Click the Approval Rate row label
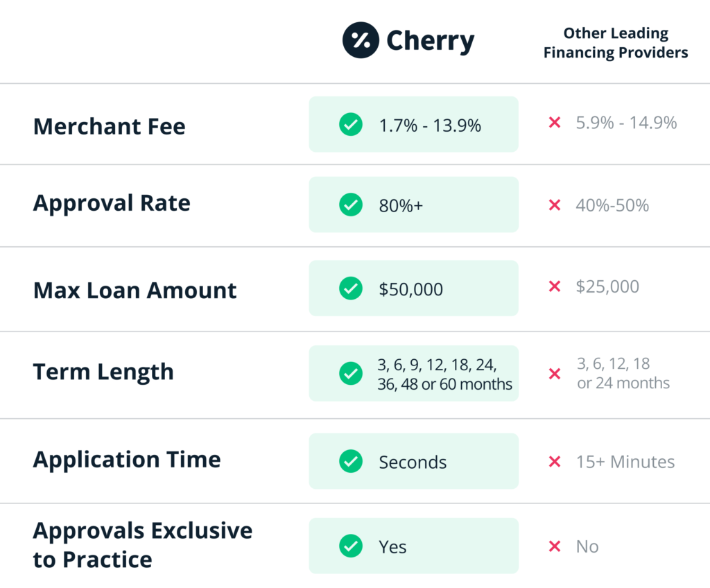The height and width of the screenshot is (588, 710). click(112, 203)
